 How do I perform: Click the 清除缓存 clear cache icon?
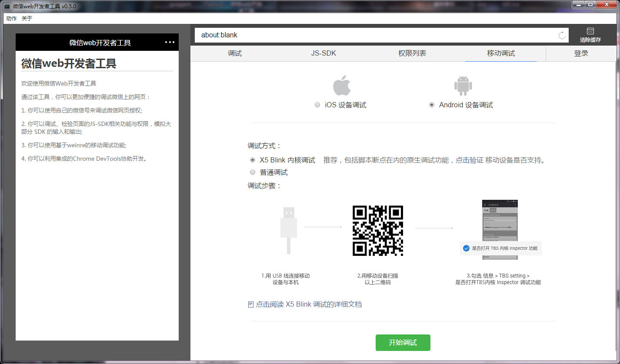[590, 31]
